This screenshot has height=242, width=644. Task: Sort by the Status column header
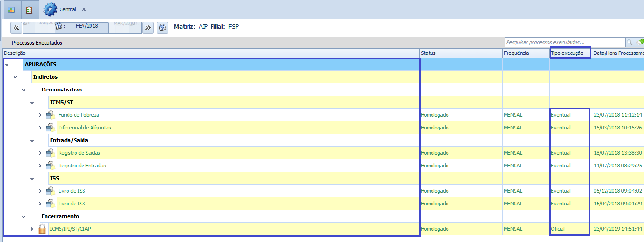tap(461, 53)
